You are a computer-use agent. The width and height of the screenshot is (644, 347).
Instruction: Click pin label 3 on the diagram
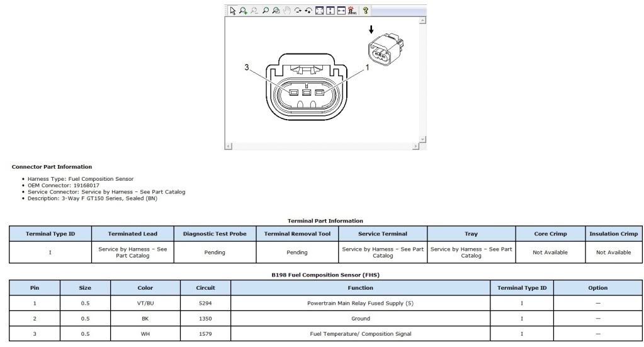point(246,67)
